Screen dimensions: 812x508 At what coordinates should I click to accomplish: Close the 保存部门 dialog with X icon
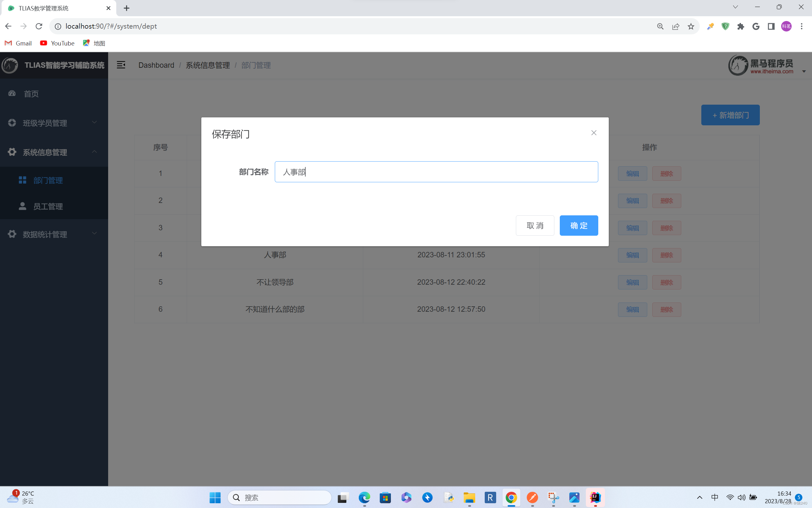tap(593, 133)
